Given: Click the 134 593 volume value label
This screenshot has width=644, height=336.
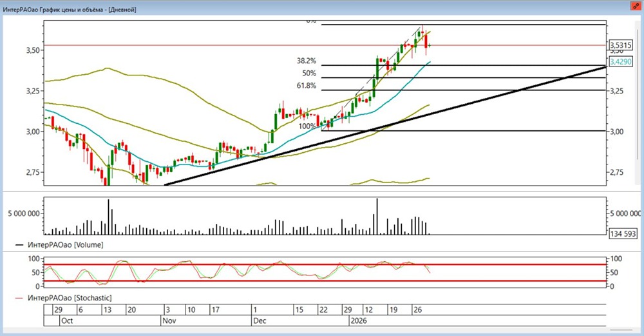Looking at the screenshot, I should [622, 233].
